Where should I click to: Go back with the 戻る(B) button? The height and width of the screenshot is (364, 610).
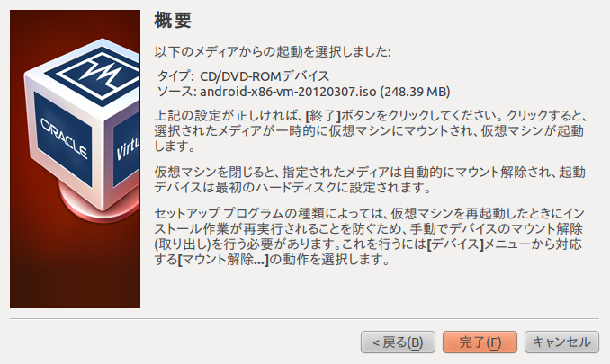tap(398, 342)
